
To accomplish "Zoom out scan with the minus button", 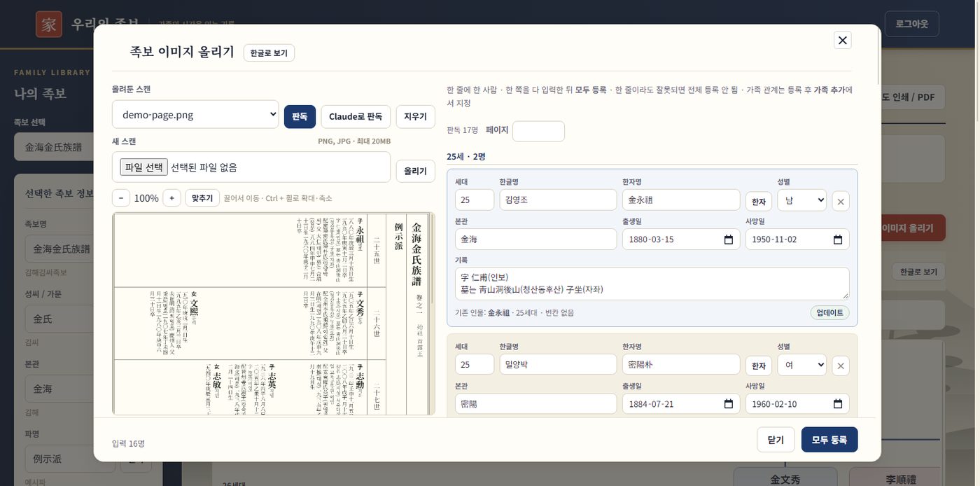I will pos(120,198).
